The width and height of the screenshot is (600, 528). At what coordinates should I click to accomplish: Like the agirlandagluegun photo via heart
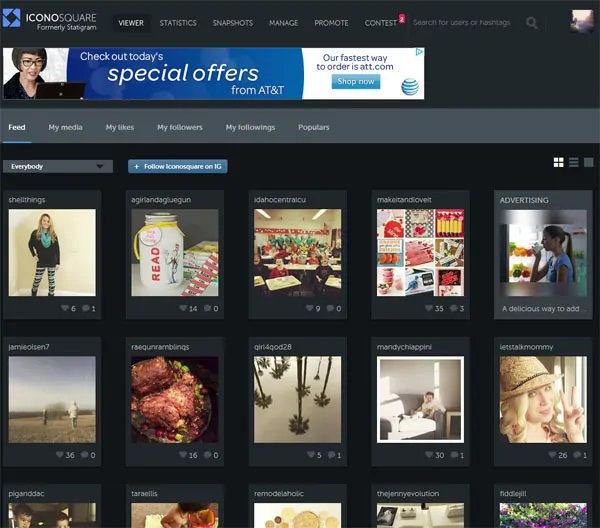(x=183, y=308)
